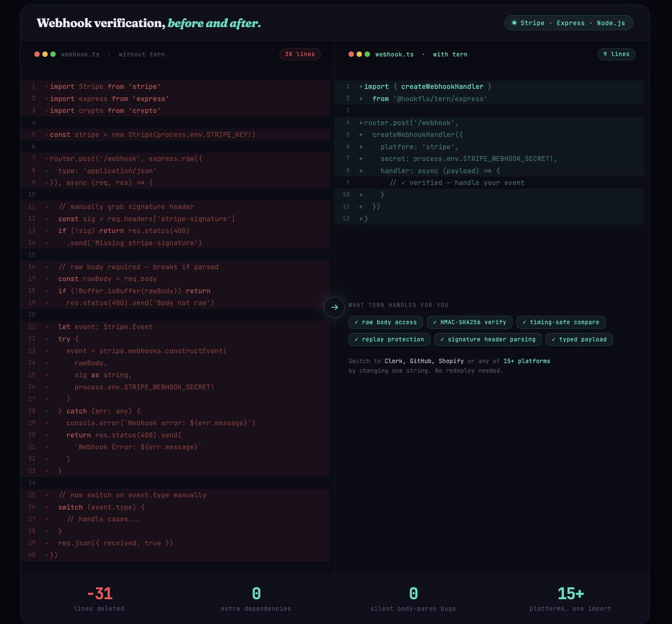The width and height of the screenshot is (672, 624).
Task: Click '// manually grab signature header' comment
Action: (x=175, y=207)
